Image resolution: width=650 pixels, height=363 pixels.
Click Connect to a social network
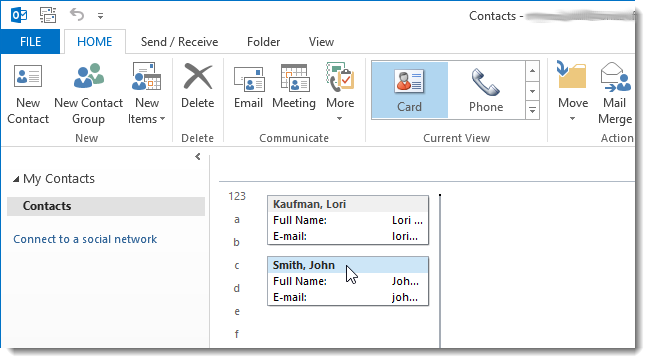click(85, 239)
